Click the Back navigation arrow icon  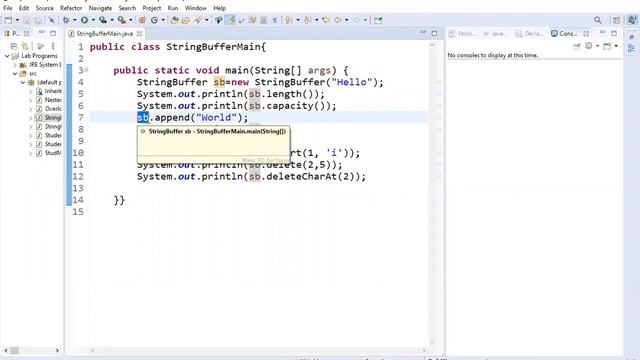(x=338, y=20)
